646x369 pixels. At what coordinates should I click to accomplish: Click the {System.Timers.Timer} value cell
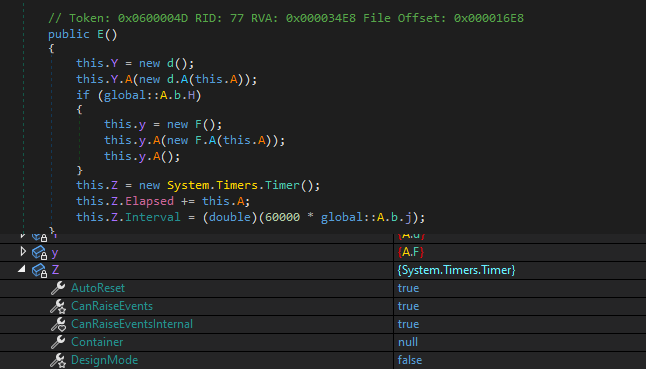[x=456, y=270]
